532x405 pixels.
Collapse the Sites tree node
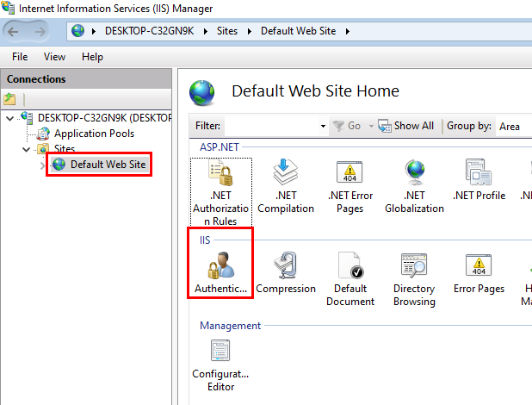coord(26,149)
